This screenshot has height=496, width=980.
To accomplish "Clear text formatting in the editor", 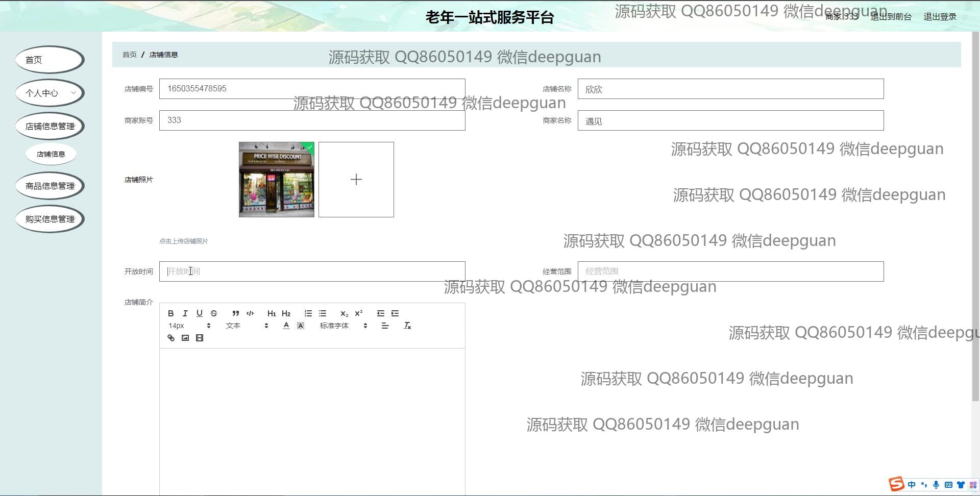I will 407,326.
